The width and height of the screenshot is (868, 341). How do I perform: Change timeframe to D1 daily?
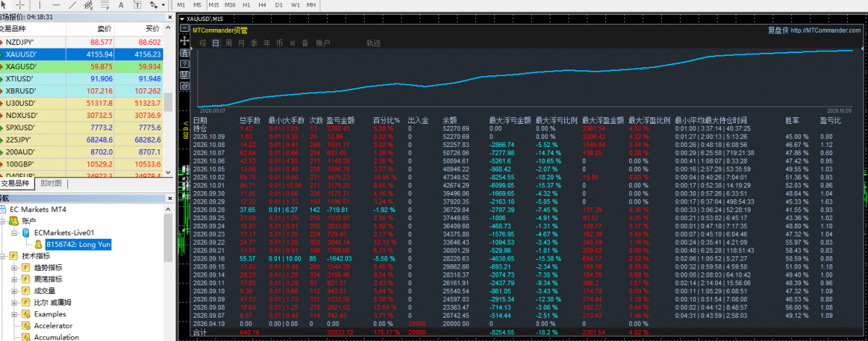(x=279, y=5)
